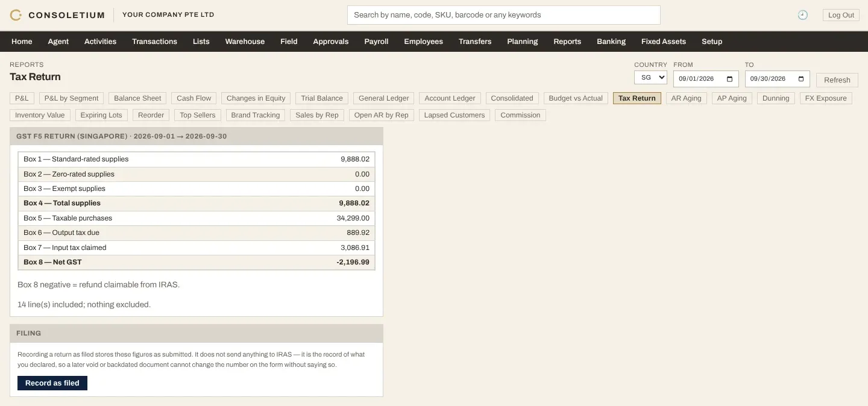Click the Consoletium logo icon
The height and width of the screenshot is (406, 868).
point(16,15)
